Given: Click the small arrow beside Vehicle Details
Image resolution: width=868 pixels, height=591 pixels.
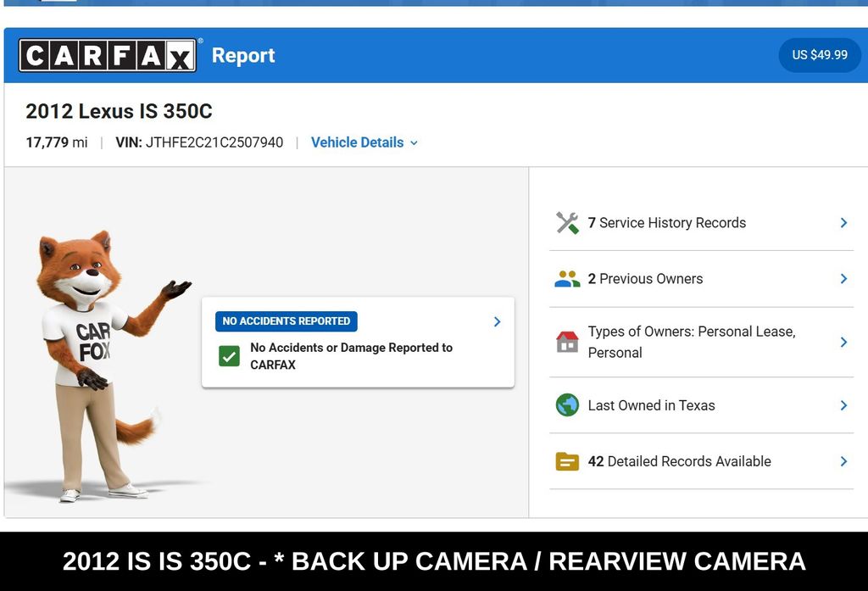Looking at the screenshot, I should [414, 143].
